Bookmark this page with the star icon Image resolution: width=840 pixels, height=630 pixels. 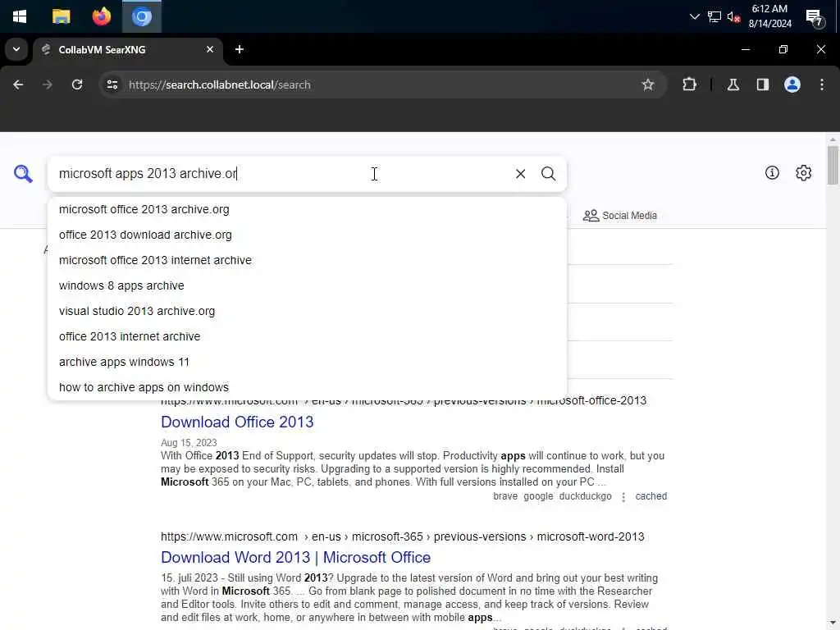(648, 84)
